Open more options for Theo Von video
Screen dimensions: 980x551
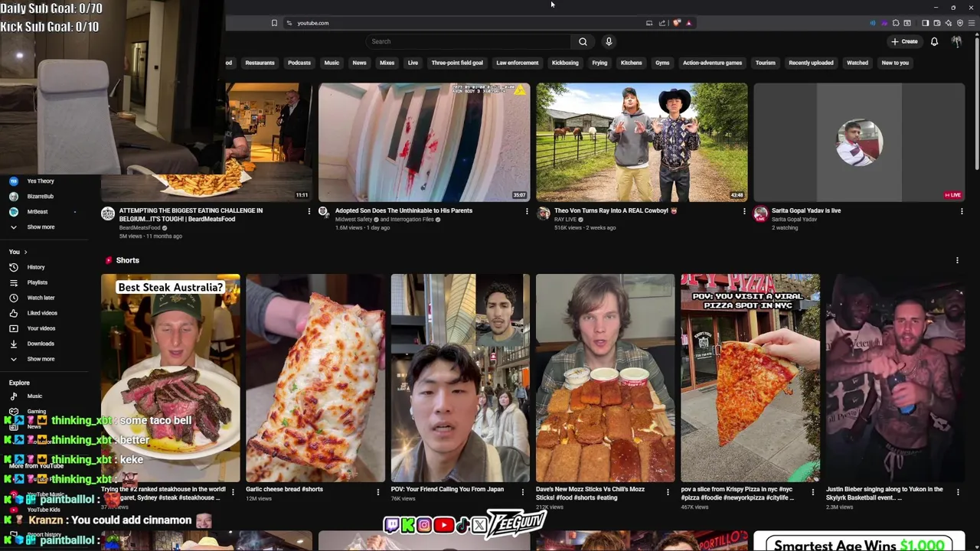click(743, 211)
